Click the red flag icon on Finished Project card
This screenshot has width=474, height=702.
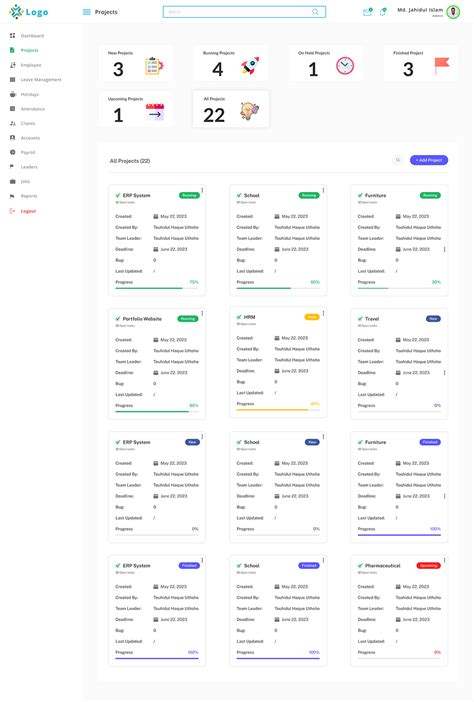pyautogui.click(x=442, y=66)
